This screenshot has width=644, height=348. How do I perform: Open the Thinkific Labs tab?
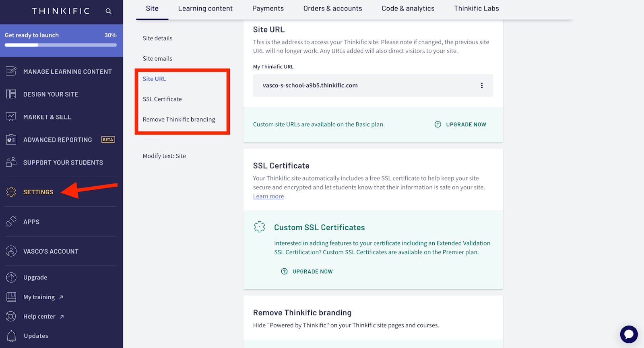(x=477, y=8)
